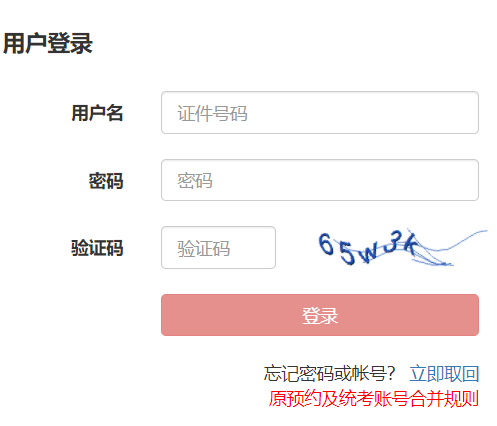
Task: Select the 验证码 captcha text field
Action: tap(218, 248)
